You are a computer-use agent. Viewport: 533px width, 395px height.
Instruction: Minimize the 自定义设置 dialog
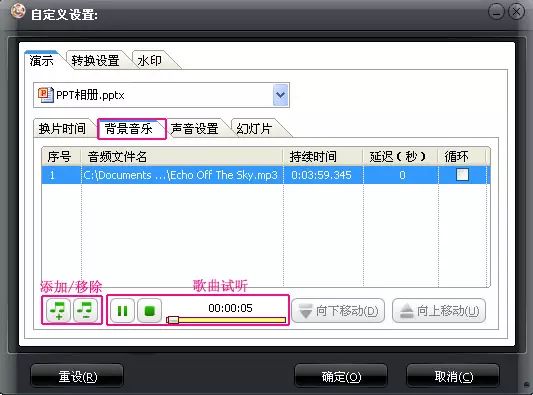(496, 12)
